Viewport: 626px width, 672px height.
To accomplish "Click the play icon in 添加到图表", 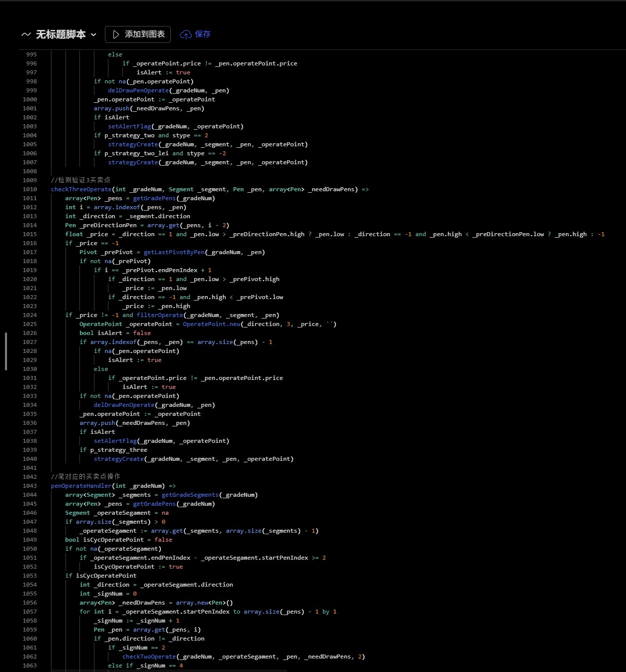I will 116,34.
